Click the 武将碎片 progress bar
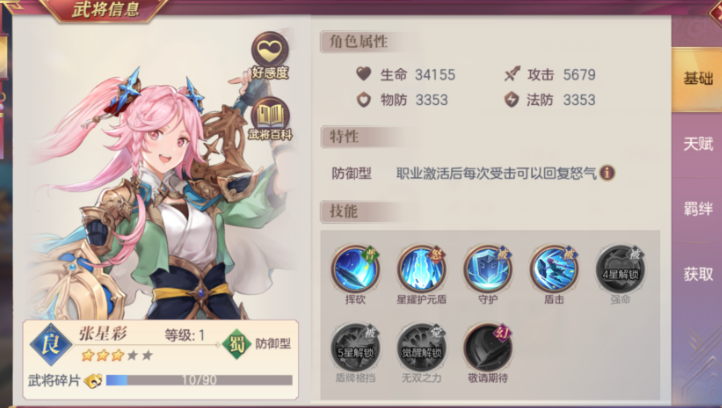The height and width of the screenshot is (408, 722). pos(199,380)
